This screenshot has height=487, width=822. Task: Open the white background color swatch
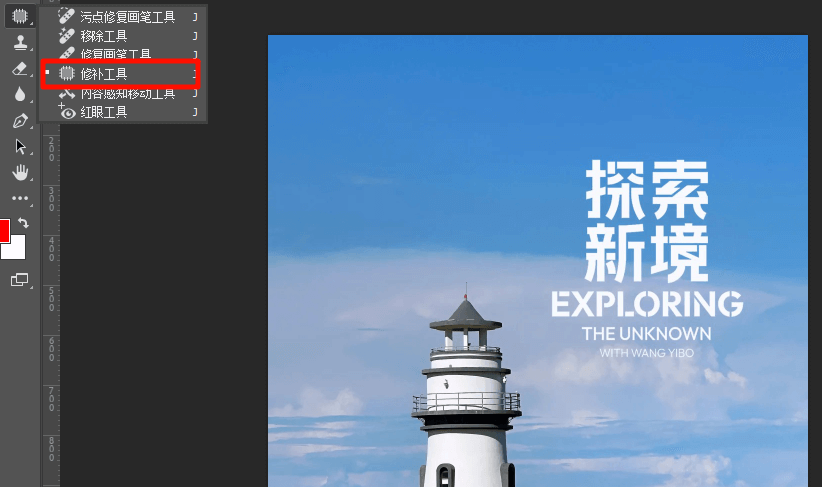click(x=16, y=249)
